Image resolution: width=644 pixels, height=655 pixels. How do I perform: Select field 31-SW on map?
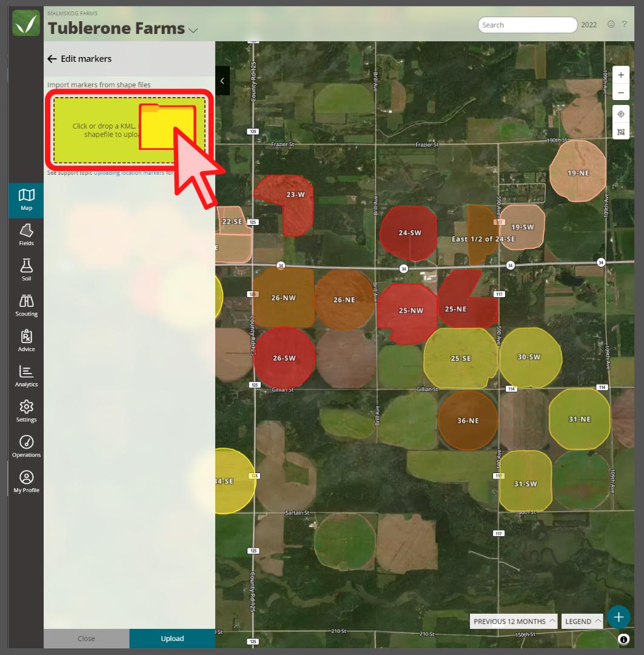[525, 484]
